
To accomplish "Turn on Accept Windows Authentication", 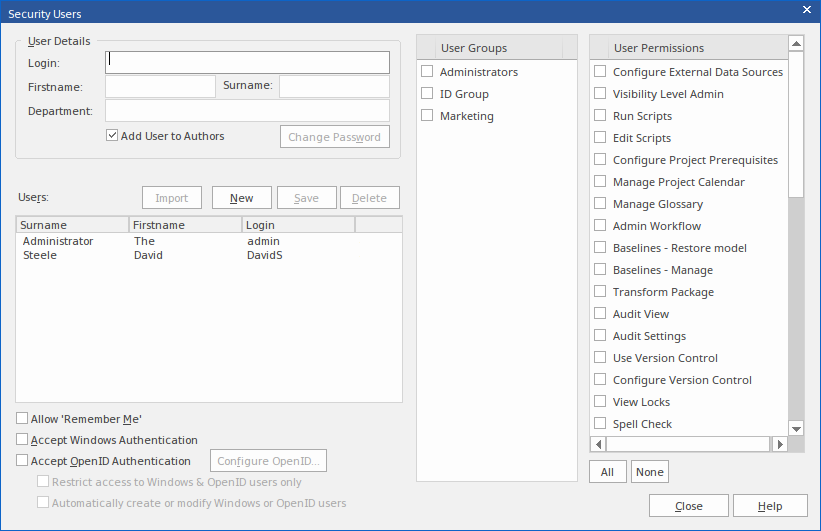I will 22,440.
